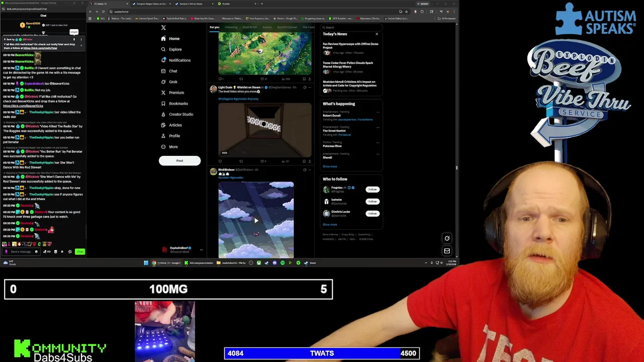Open options for Shendi trend
Viewport: 644px width, 362px height.
(x=378, y=154)
